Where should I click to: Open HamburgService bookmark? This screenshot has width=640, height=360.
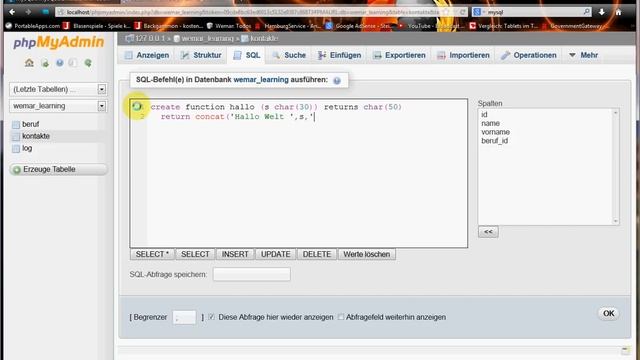(288, 26)
